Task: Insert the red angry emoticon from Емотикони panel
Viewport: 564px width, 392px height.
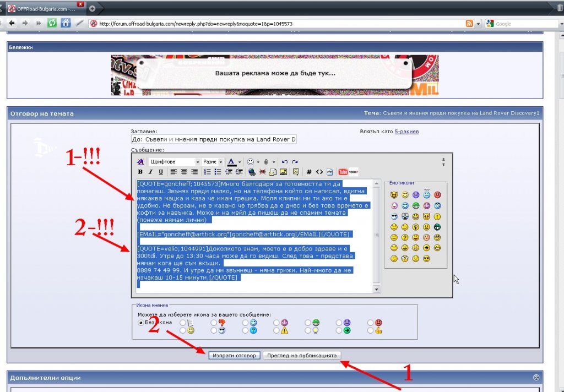Action: (437, 195)
